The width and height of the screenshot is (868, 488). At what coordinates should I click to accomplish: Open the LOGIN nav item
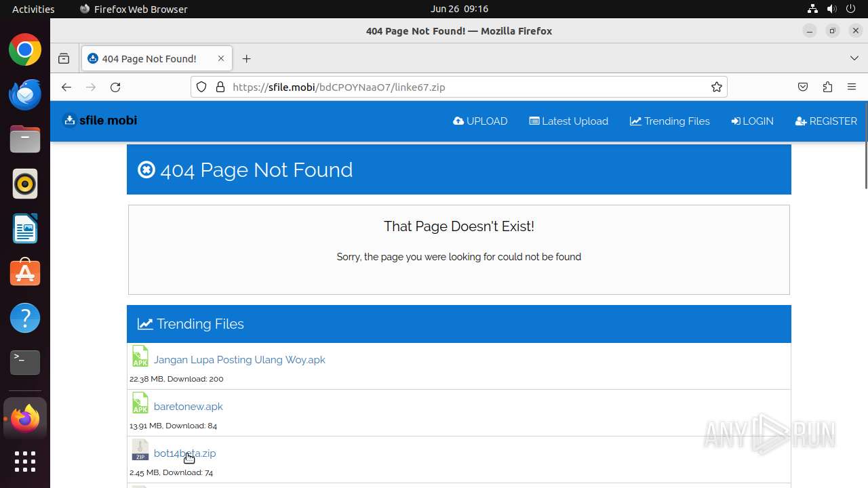752,121
